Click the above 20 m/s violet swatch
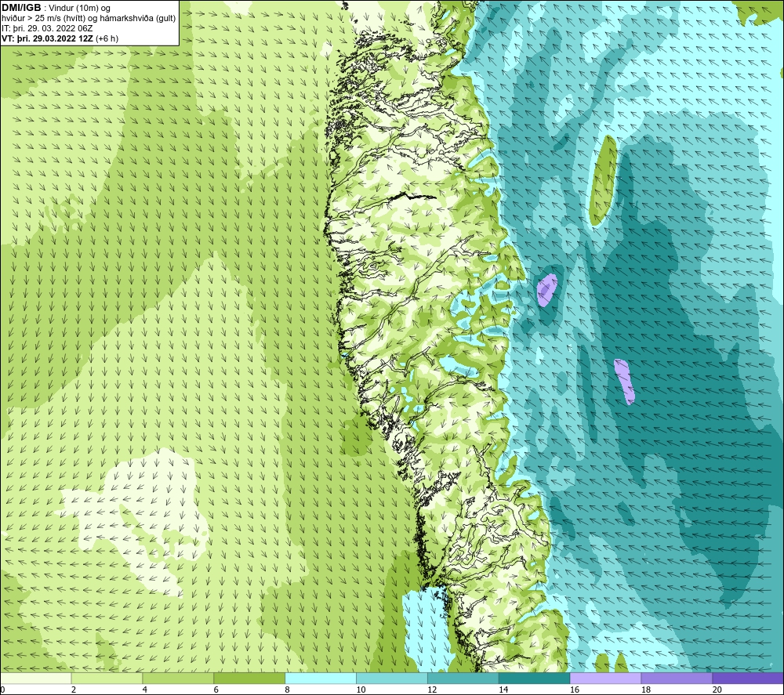Viewport: 784px width, 695px height. [x=748, y=678]
